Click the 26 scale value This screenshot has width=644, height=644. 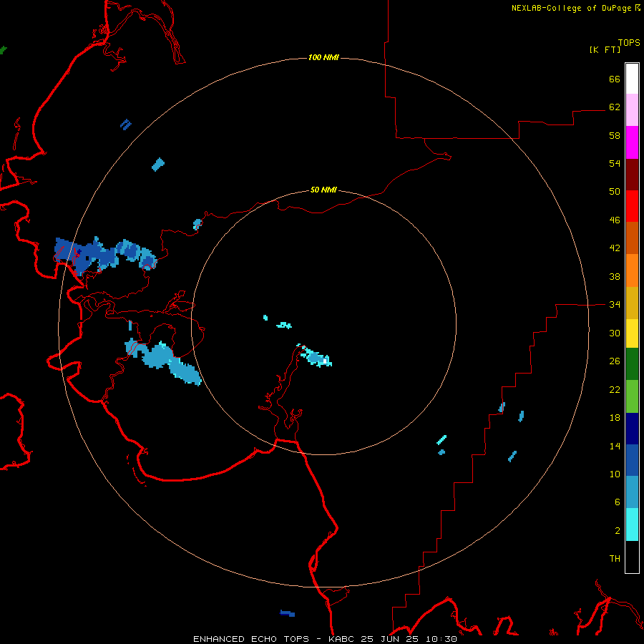point(615,361)
